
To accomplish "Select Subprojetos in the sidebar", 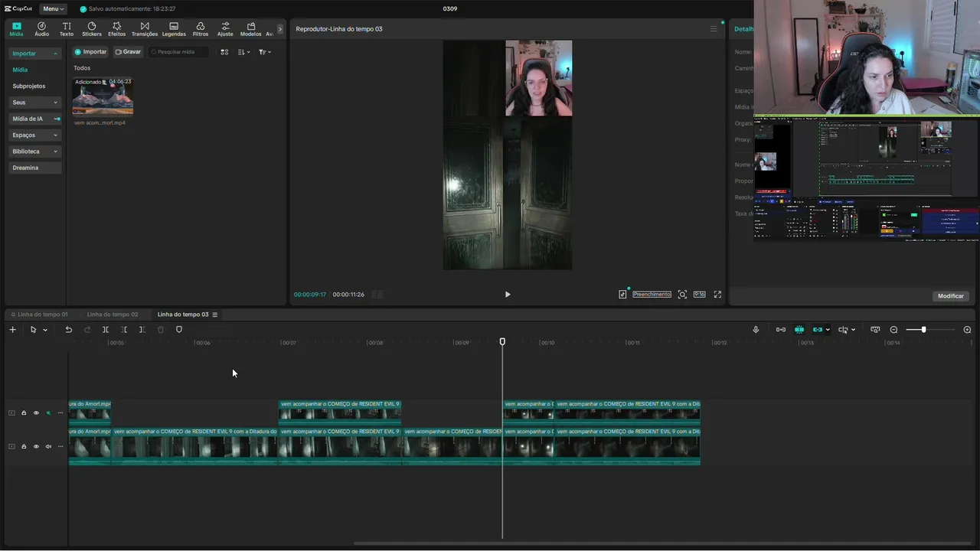I will [29, 86].
